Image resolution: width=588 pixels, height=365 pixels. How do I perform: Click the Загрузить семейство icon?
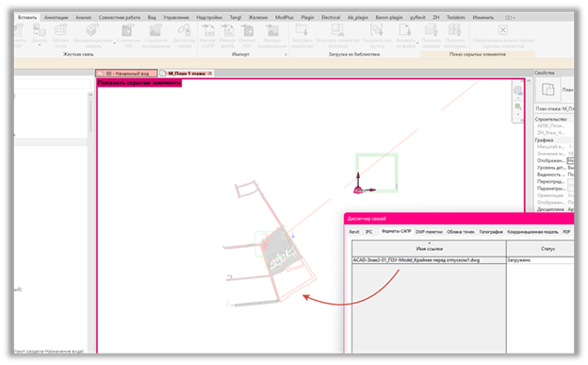coord(302,29)
